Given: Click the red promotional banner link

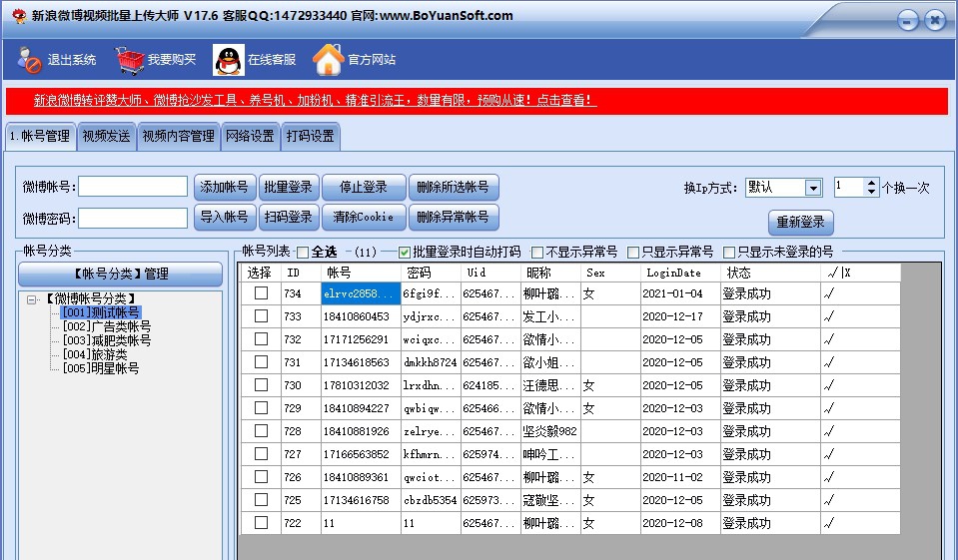Looking at the screenshot, I should [316, 100].
